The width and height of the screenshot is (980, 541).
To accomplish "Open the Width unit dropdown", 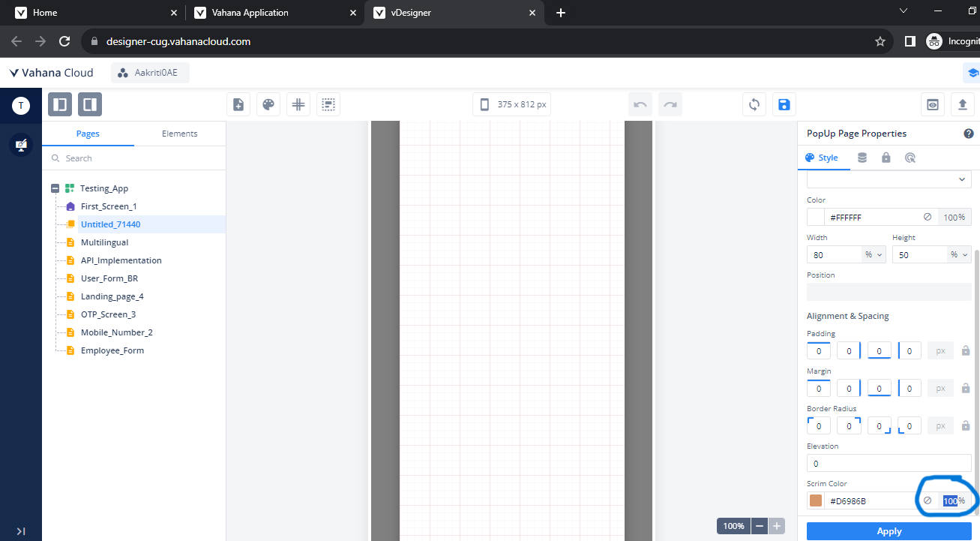I will click(x=874, y=254).
